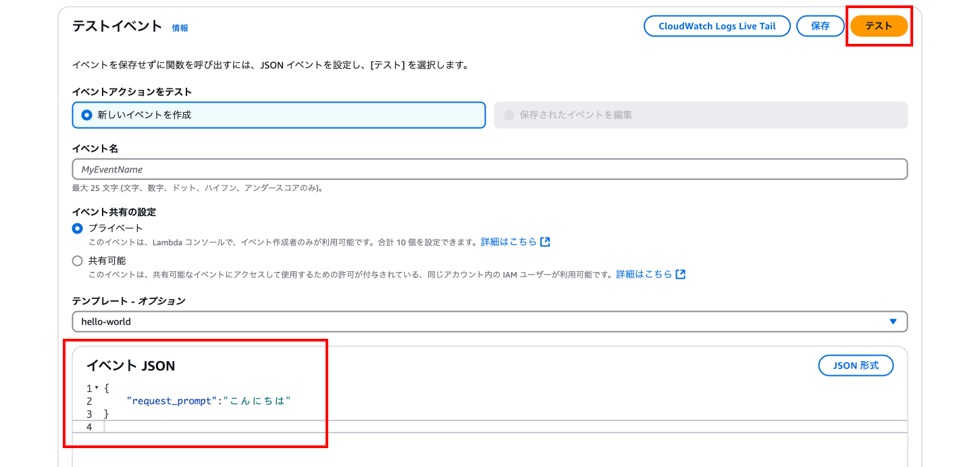Click the "こんにちは" value in editor
The height and width of the screenshot is (467, 980).
pyautogui.click(x=257, y=401)
